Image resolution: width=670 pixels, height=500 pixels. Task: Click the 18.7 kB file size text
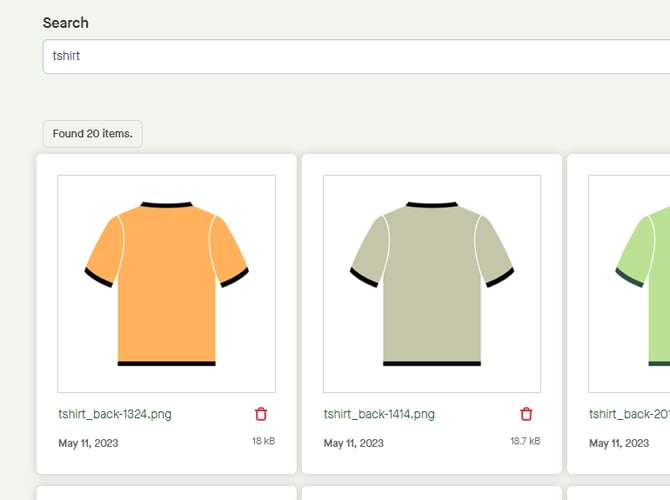[525, 440]
